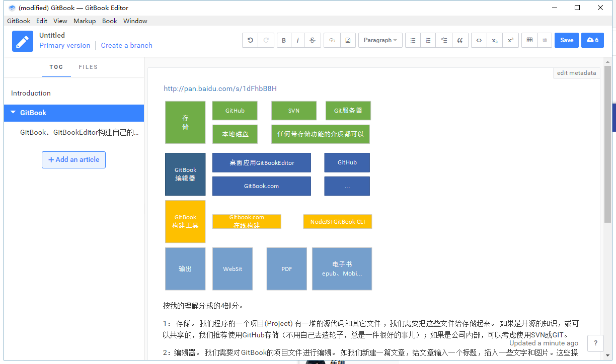Click the 按我的理解分成的4部分 paragraph

(x=203, y=306)
